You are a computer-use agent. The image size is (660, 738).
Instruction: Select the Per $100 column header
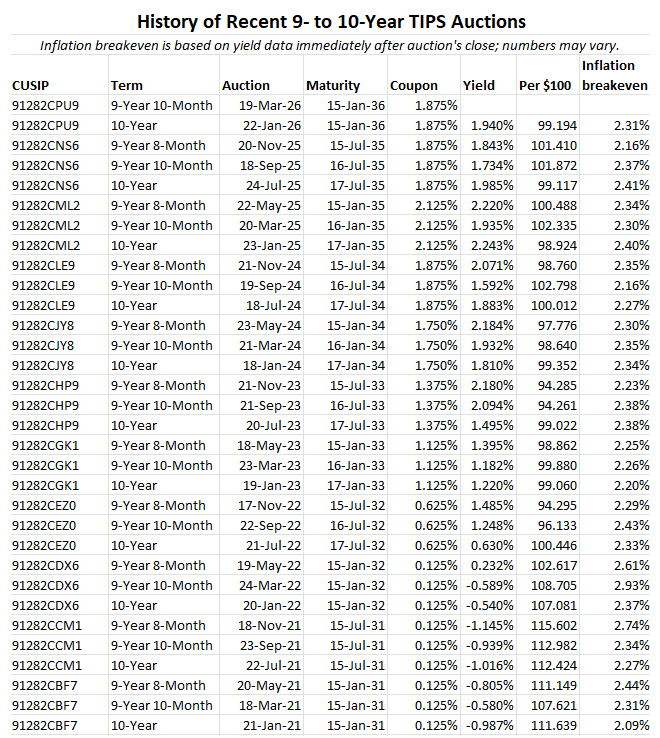[x=547, y=86]
